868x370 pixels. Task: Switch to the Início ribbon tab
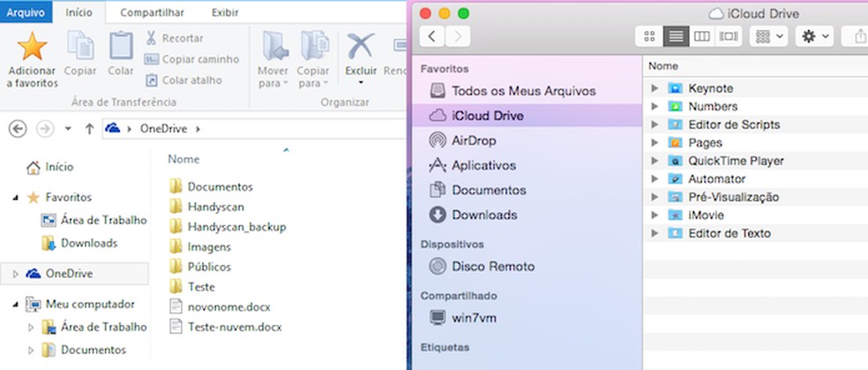pyautogui.click(x=79, y=12)
